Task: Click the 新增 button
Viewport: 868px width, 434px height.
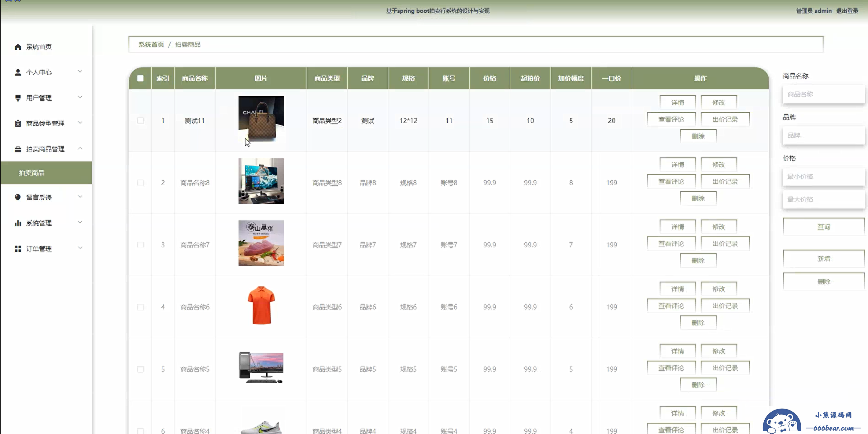Action: [x=824, y=259]
